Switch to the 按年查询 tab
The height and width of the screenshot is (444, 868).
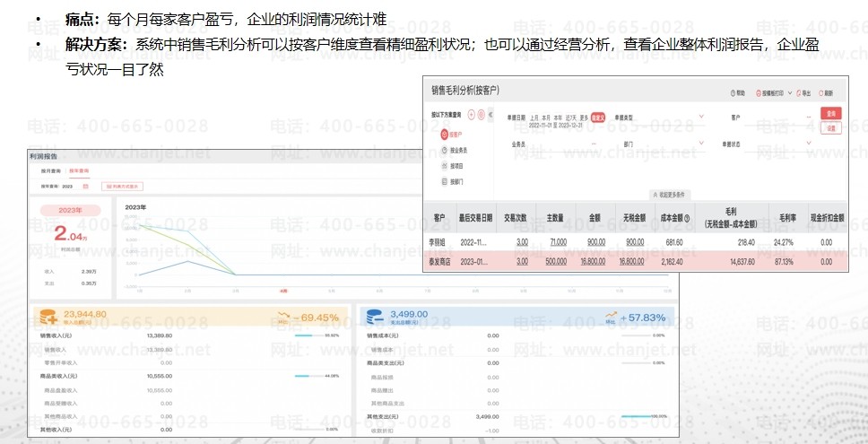(x=78, y=170)
